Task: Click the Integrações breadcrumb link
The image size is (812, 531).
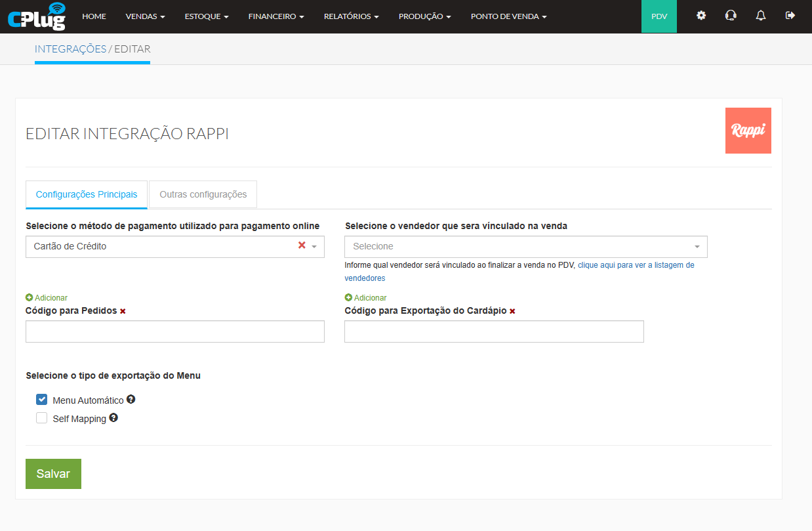Action: click(x=71, y=49)
